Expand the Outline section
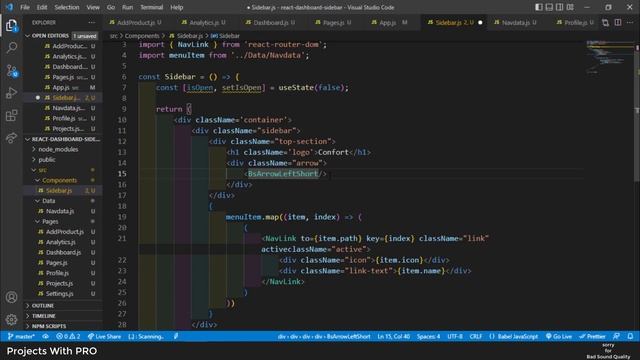The image size is (640, 360). pos(42,305)
